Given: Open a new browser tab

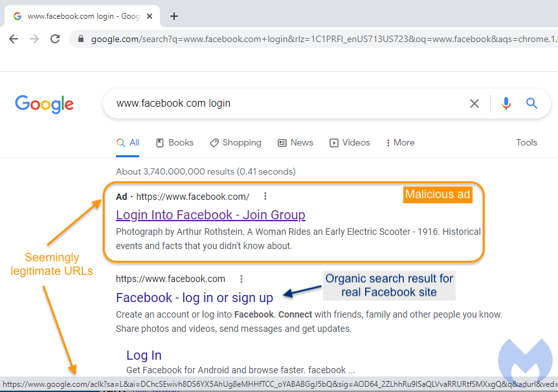Looking at the screenshot, I should (x=173, y=16).
